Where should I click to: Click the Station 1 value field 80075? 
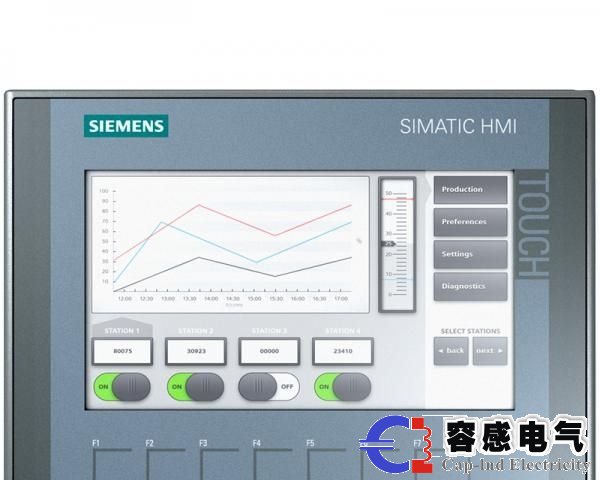click(x=122, y=351)
